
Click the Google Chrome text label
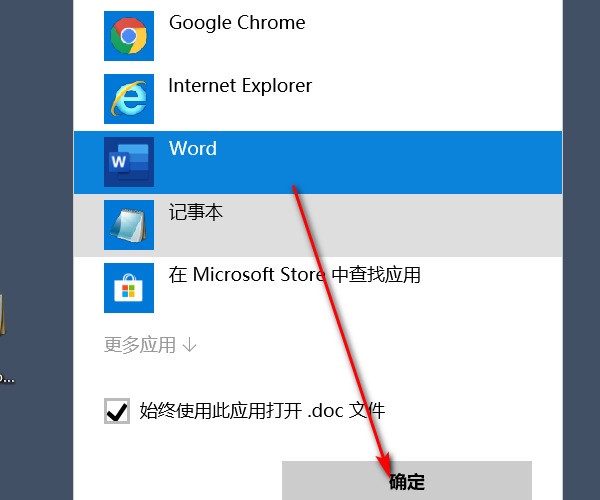point(237,23)
